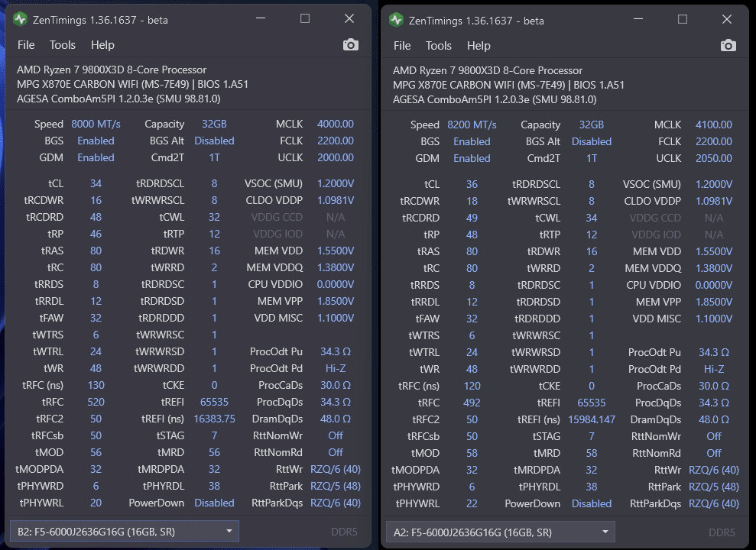Click the screenshot camera icon in left window

(351, 45)
